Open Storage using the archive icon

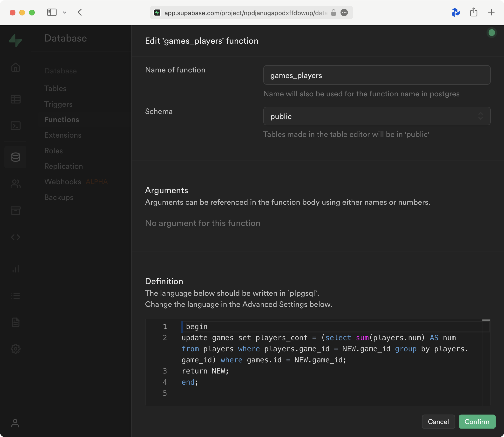coord(15,211)
